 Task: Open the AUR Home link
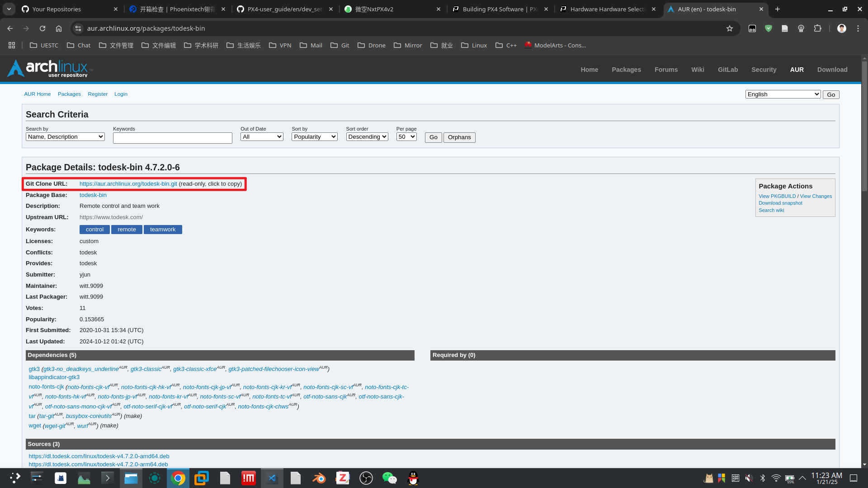(38, 94)
